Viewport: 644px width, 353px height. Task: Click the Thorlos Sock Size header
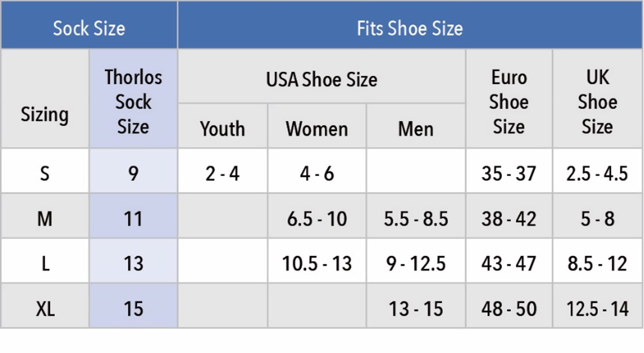133,102
